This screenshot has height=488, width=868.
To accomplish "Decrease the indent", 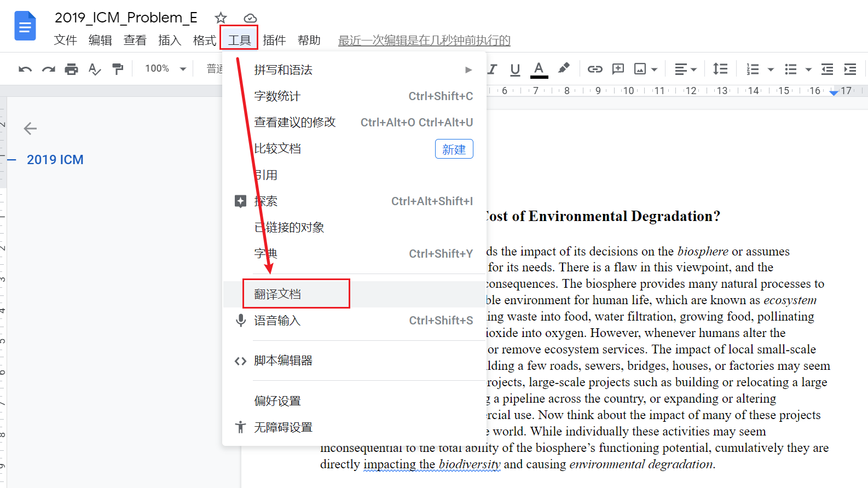I will (827, 69).
